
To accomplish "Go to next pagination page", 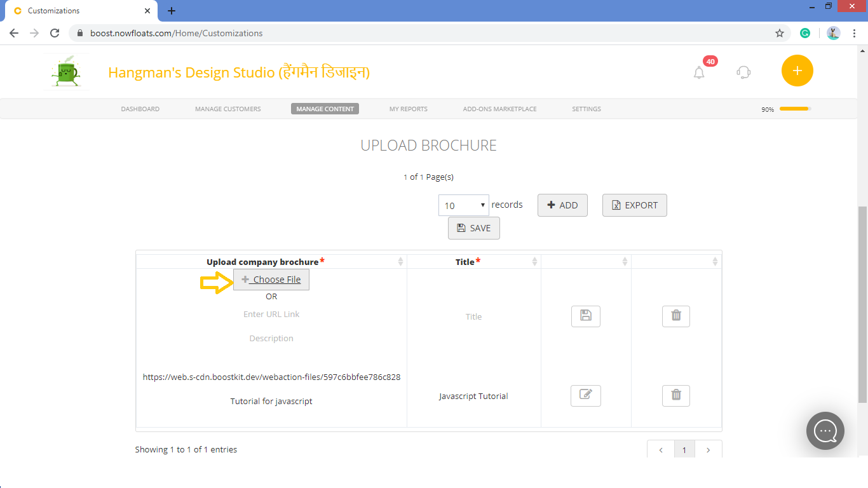I will coord(709,450).
